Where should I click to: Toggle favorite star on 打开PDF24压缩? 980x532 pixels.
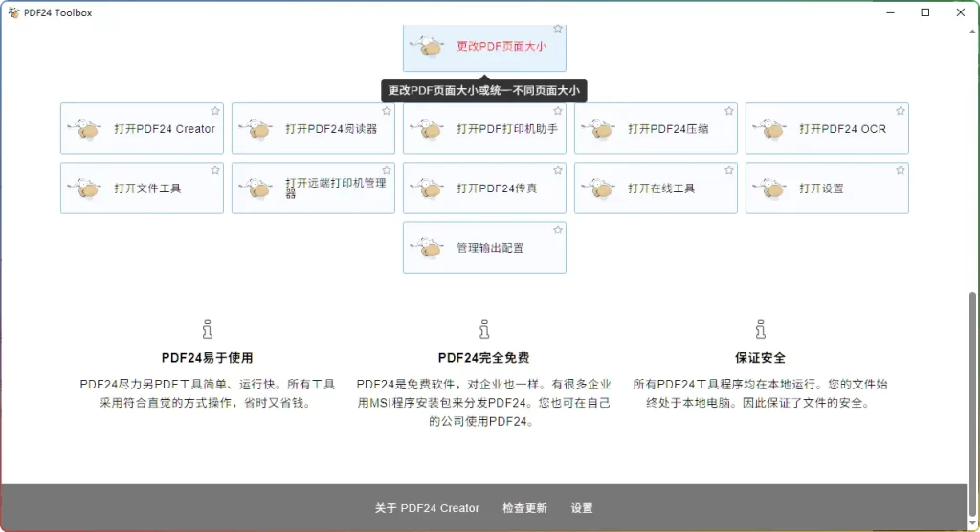pyautogui.click(x=728, y=111)
